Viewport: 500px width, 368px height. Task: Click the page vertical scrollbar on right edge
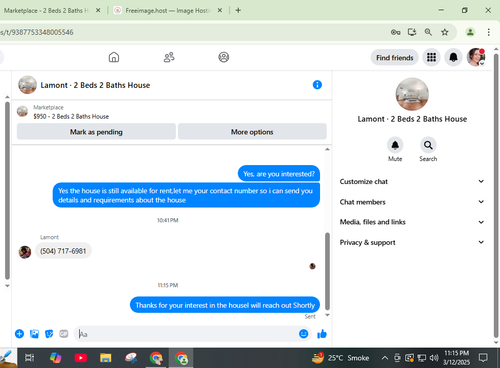pyautogui.click(x=496, y=195)
